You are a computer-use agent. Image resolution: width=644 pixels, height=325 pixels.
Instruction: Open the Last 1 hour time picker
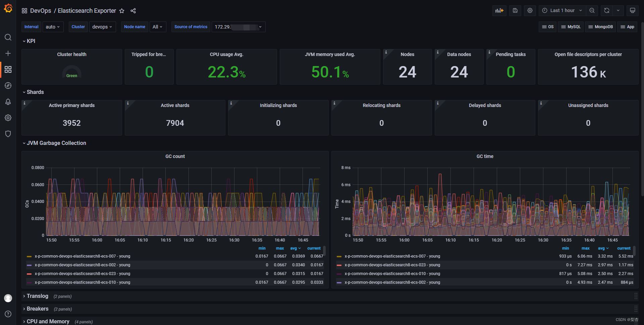(x=562, y=10)
